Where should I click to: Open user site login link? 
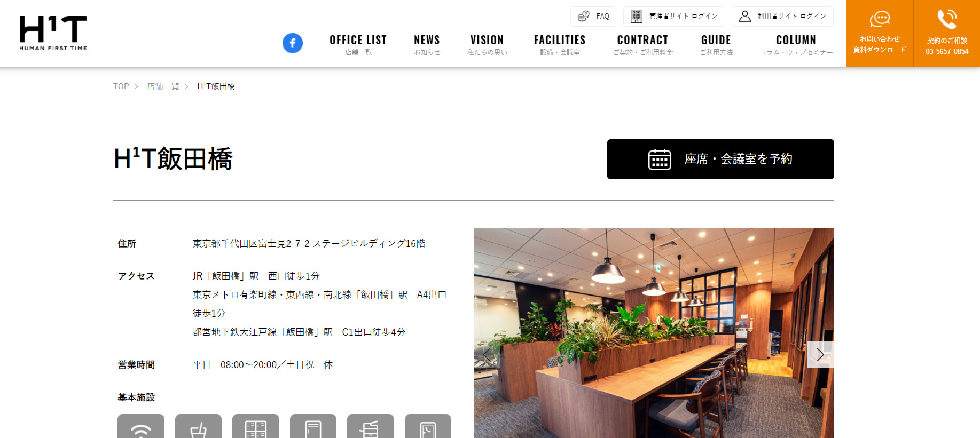click(782, 16)
